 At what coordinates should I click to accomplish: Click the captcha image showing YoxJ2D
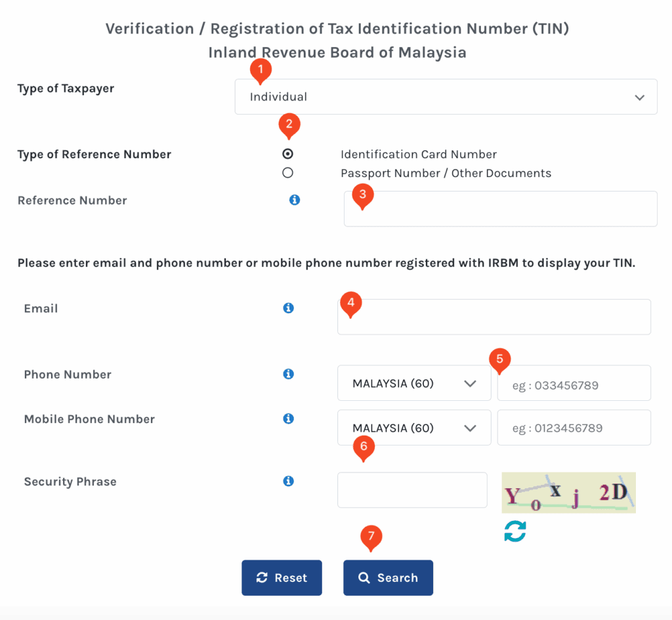point(568,493)
